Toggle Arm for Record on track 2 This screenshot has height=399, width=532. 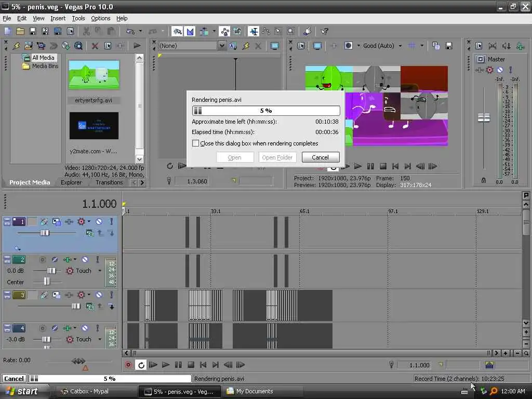[43, 260]
